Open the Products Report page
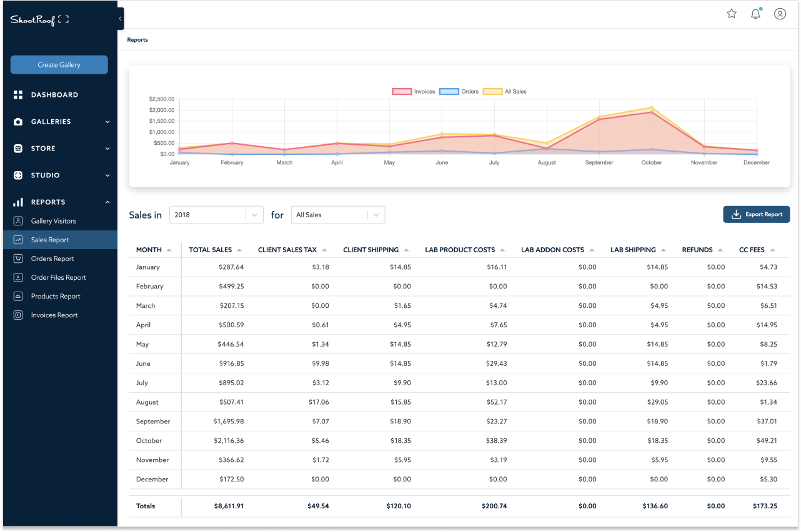 coord(56,296)
